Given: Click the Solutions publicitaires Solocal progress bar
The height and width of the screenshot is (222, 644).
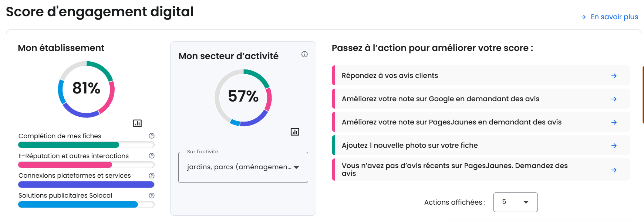Looking at the screenshot, I should point(86,205).
